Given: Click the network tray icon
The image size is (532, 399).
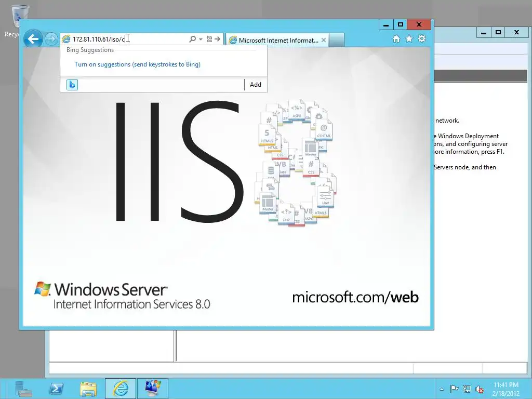Looking at the screenshot, I should point(467,389).
